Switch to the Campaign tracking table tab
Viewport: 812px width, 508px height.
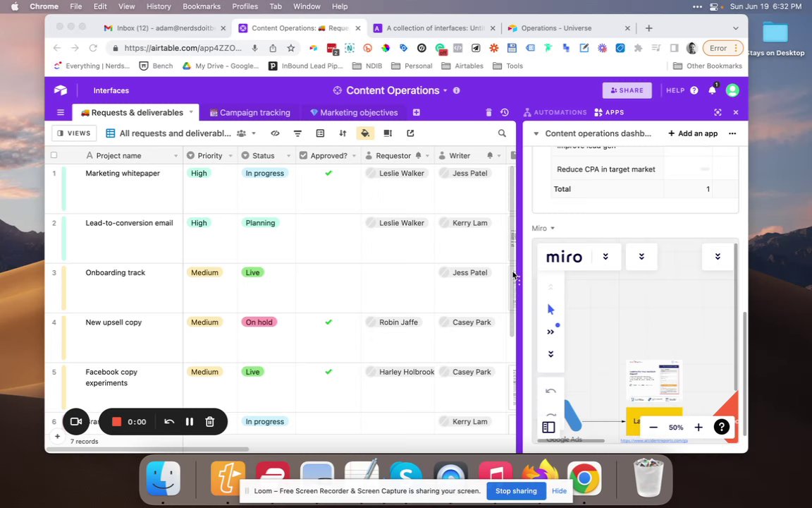pyautogui.click(x=250, y=112)
